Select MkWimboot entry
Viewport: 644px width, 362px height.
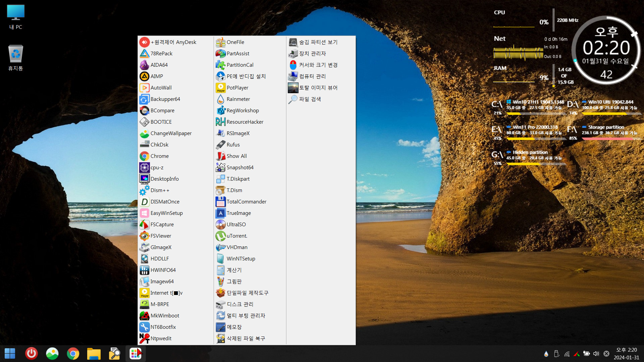coord(175,316)
